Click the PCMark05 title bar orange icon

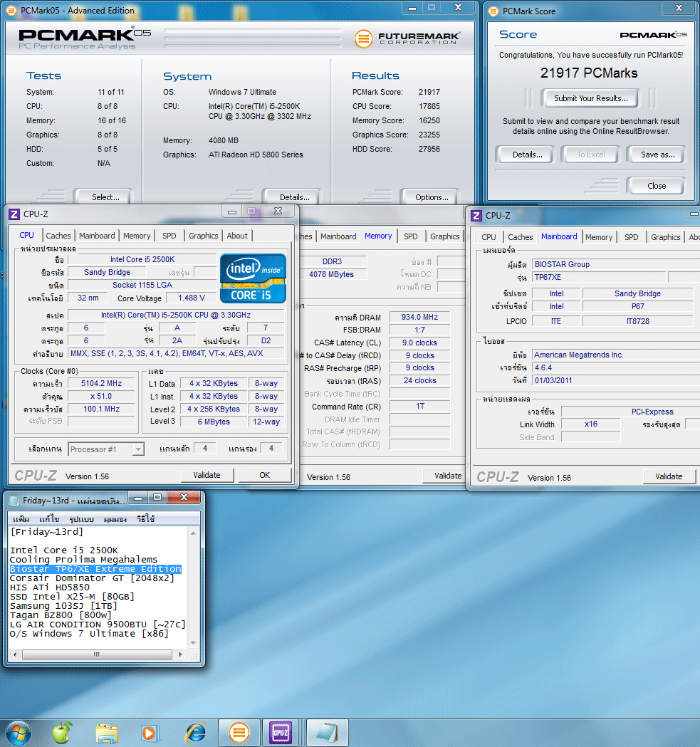(x=12, y=11)
